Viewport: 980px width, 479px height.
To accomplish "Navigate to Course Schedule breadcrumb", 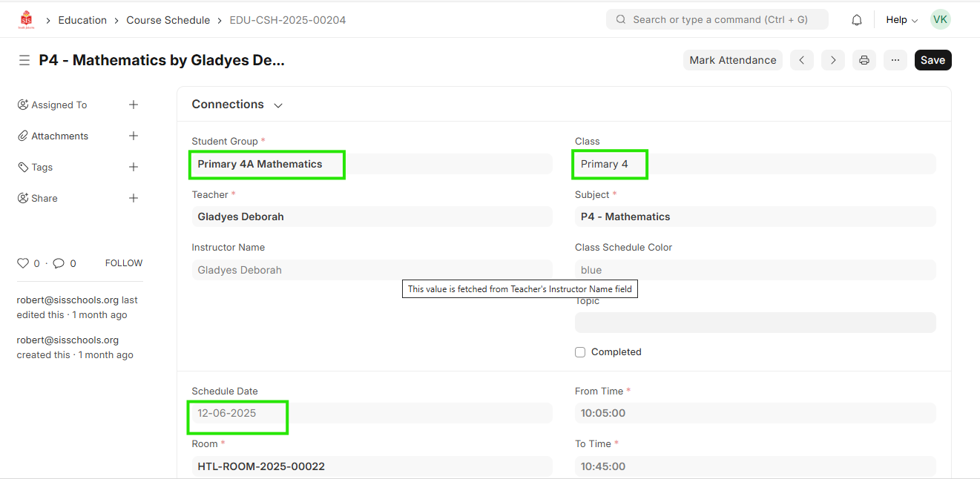I will point(168,20).
